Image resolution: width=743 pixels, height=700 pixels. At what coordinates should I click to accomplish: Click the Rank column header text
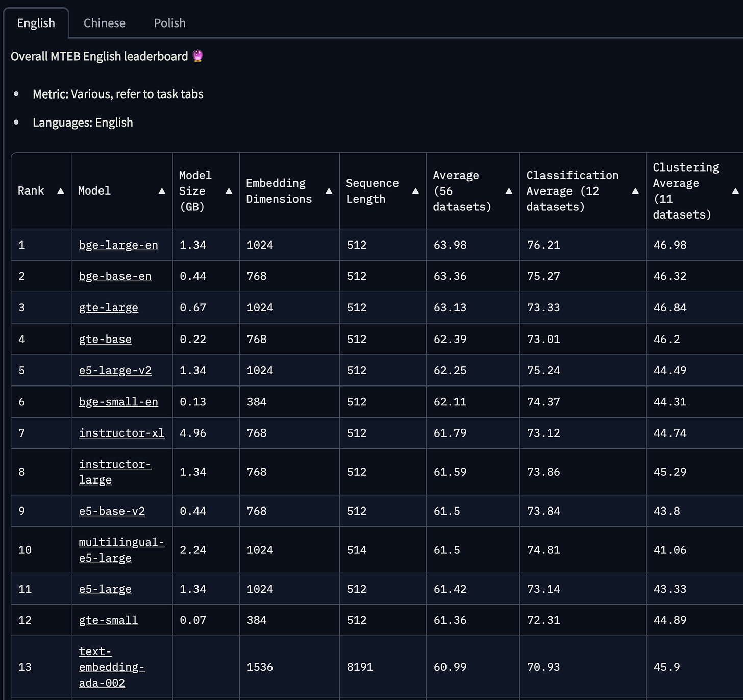[x=31, y=191]
